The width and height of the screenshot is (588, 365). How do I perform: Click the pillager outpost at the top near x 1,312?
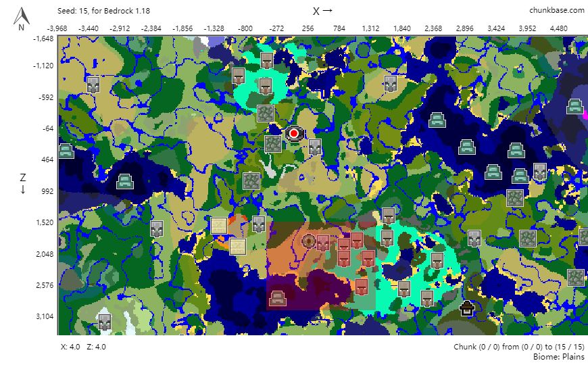coord(391,83)
